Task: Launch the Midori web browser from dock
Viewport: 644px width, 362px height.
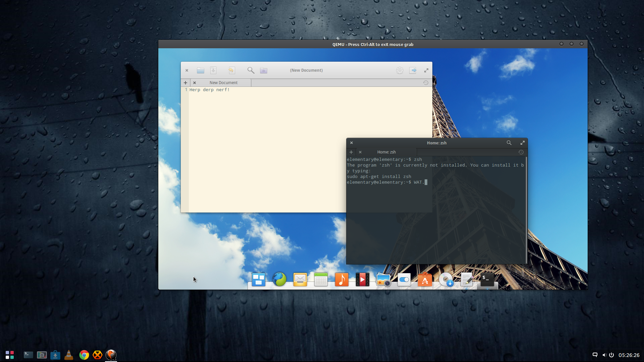Action: coord(279,280)
